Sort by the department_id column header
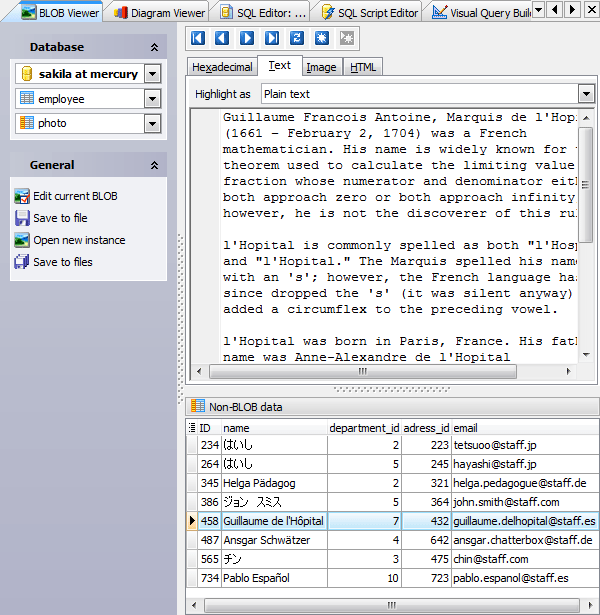This screenshot has height=615, width=600. coord(364,427)
